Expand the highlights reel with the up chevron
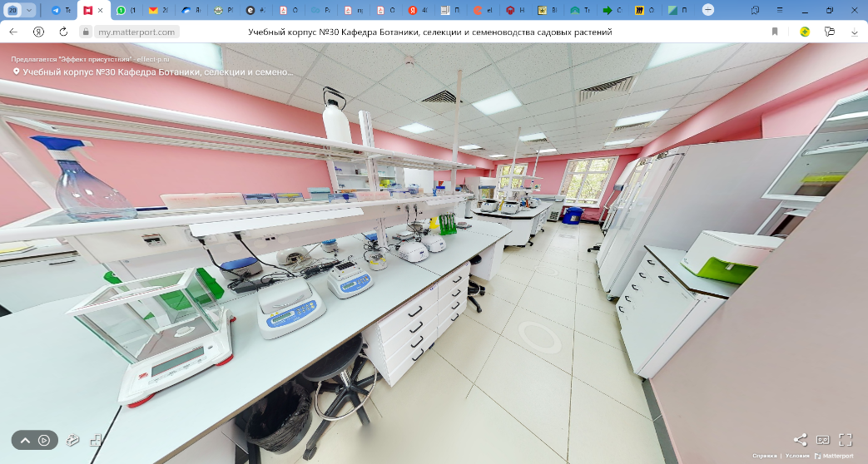This screenshot has width=868, height=464. click(25, 440)
